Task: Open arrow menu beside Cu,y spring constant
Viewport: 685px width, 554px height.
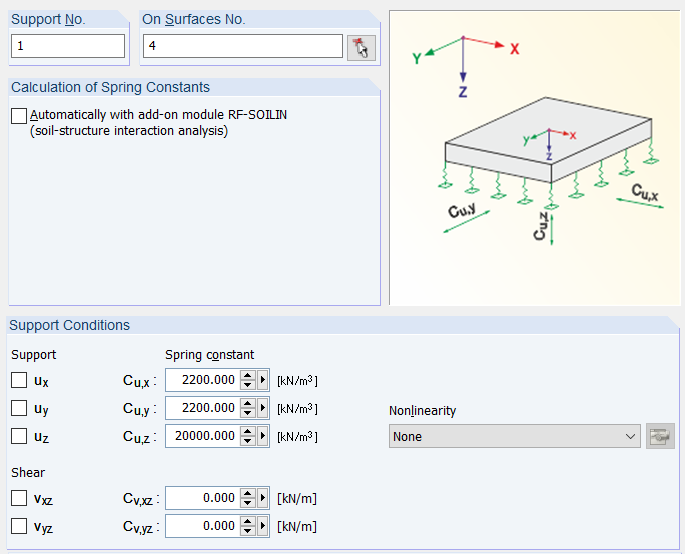Action: coord(264,408)
